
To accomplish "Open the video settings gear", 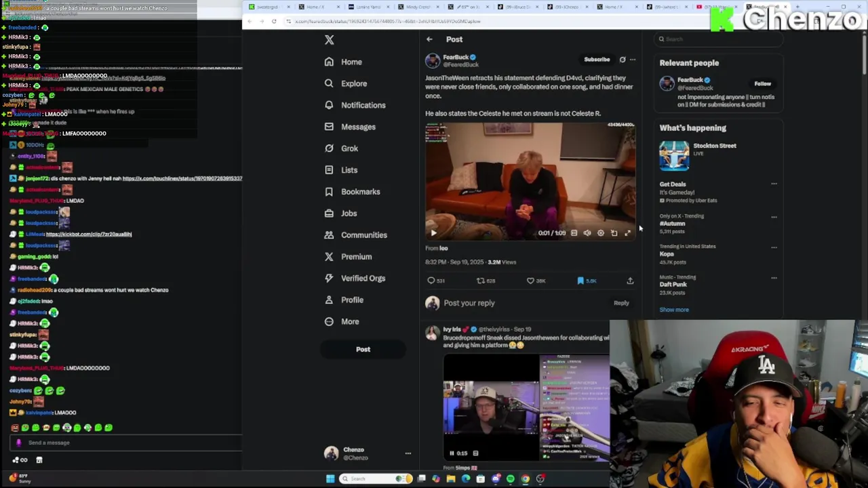I will [601, 233].
